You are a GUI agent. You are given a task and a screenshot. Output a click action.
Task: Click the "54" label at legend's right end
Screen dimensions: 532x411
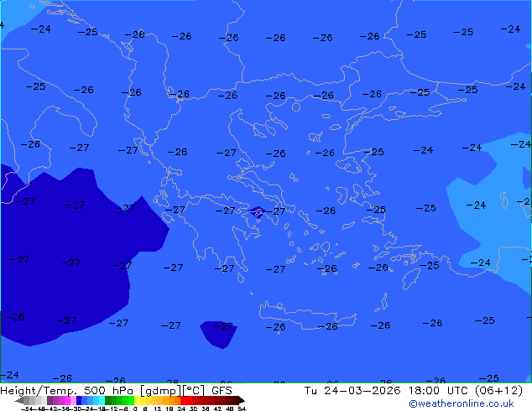[x=242, y=408]
